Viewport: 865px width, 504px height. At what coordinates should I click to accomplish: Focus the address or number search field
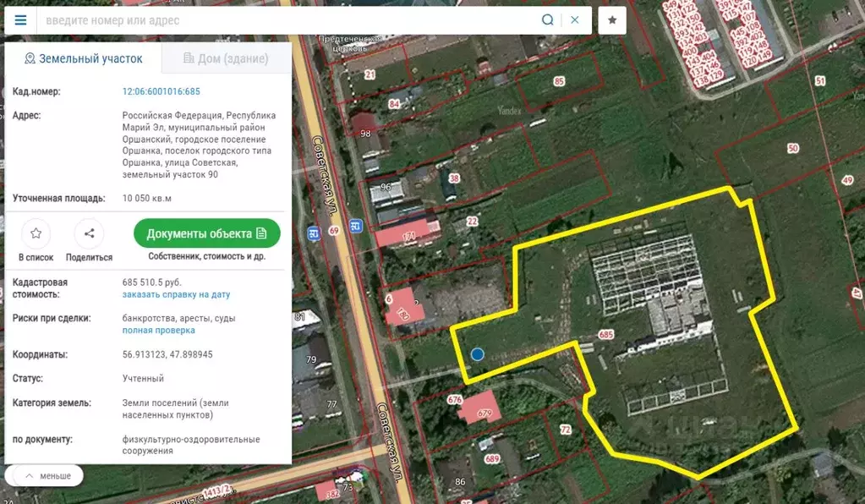point(287,20)
